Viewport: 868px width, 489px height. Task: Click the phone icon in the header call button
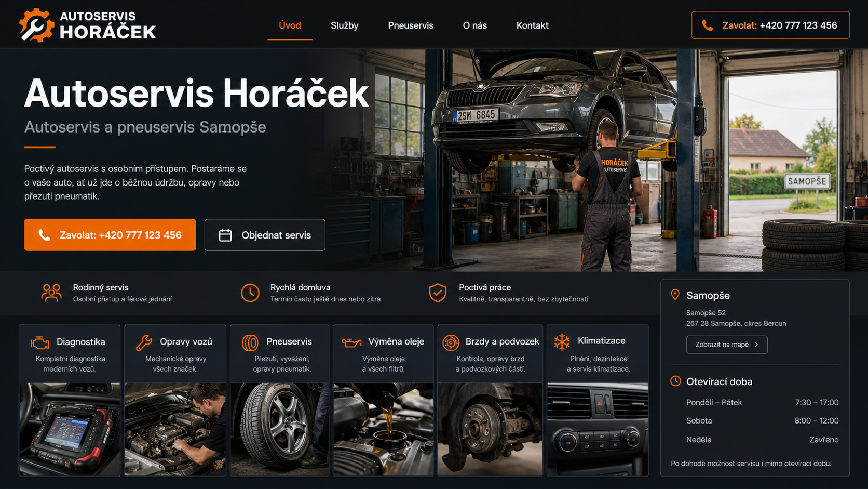pos(707,25)
